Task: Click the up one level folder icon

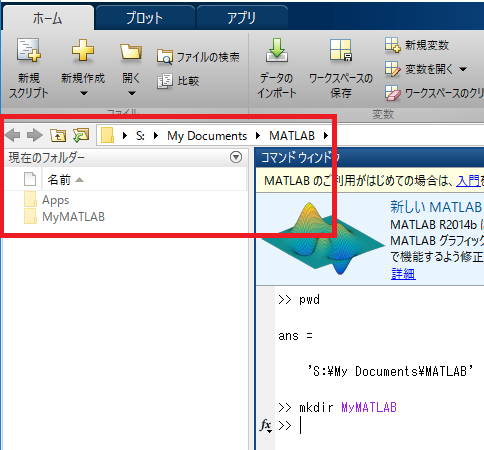Action: (x=58, y=135)
